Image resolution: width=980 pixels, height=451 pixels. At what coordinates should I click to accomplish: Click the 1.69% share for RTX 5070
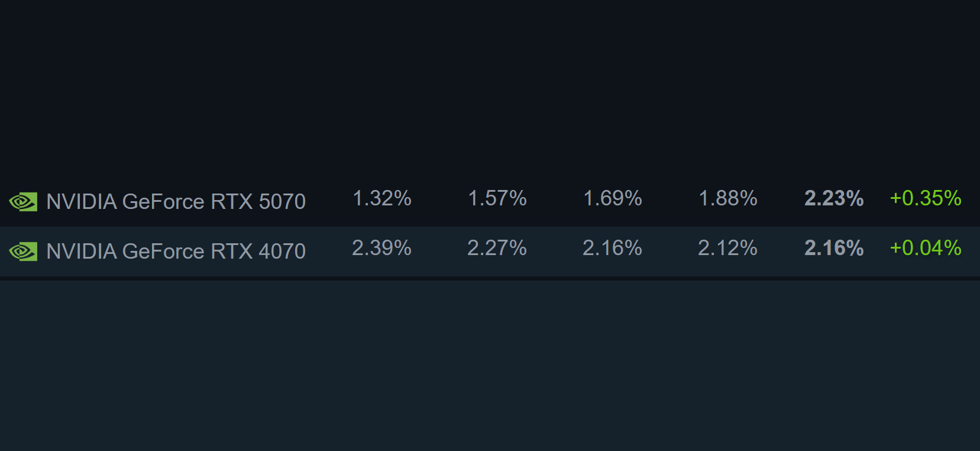click(x=612, y=198)
